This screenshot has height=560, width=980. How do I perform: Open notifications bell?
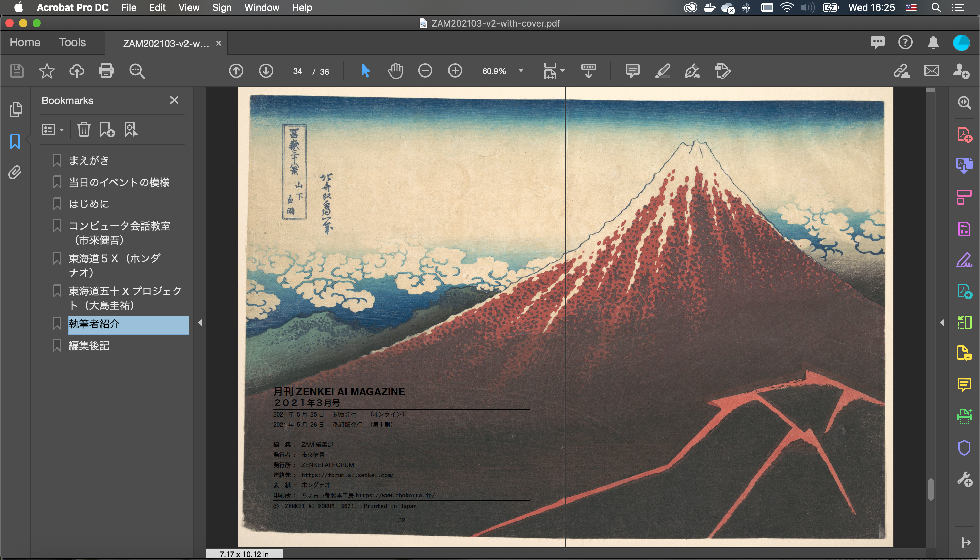[933, 42]
